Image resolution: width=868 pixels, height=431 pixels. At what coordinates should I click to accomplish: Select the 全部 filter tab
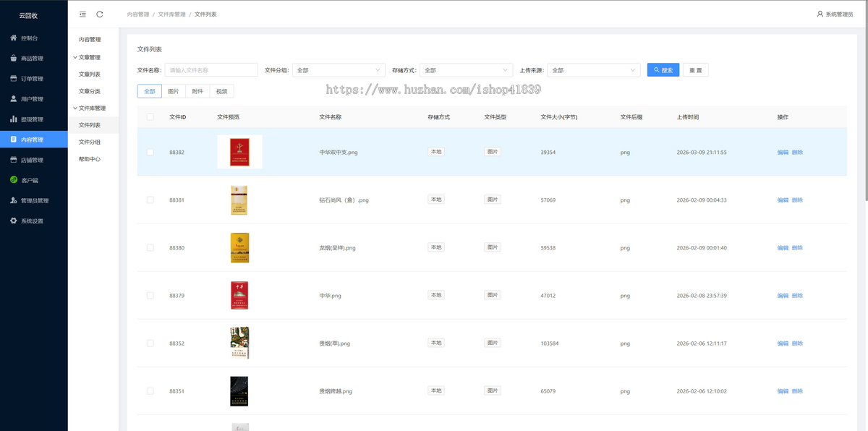pyautogui.click(x=150, y=91)
